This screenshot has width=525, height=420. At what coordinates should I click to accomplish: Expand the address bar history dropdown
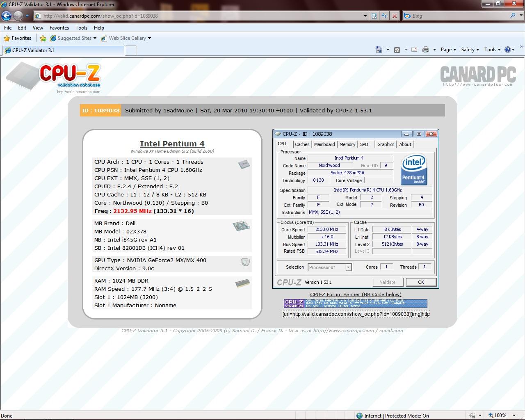pos(365,16)
